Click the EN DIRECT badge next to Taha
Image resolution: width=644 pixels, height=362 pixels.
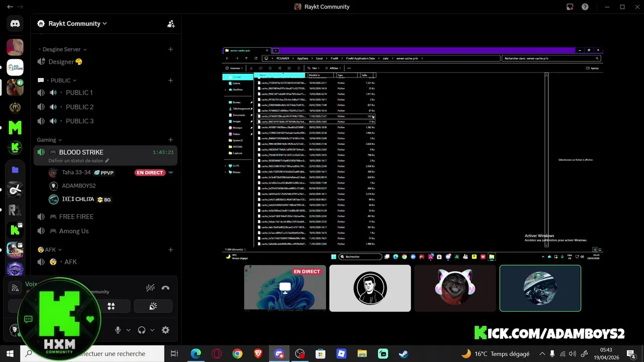tap(150, 172)
